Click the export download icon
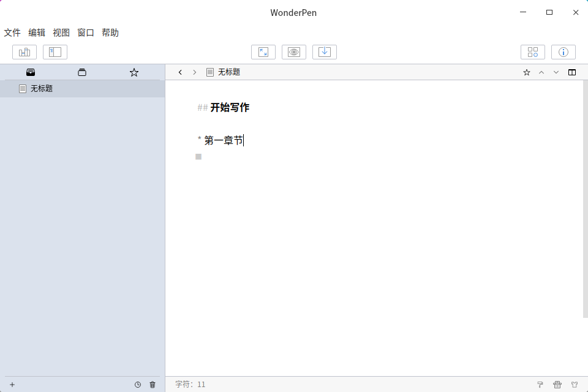The width and height of the screenshot is (588, 392). [x=325, y=52]
